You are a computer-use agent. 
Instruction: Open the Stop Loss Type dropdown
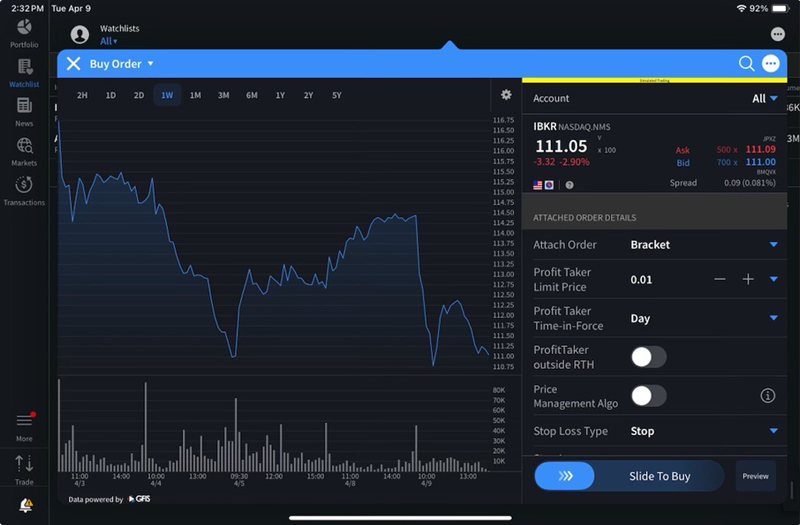click(x=773, y=431)
